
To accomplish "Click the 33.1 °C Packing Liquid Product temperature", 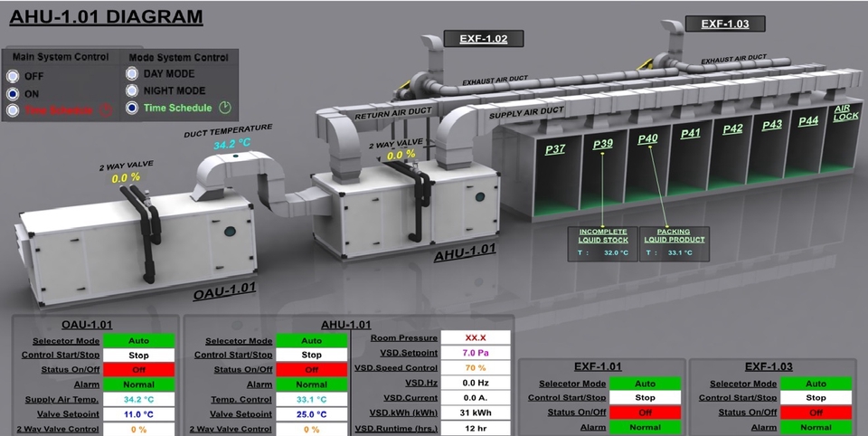I will 680,252.
